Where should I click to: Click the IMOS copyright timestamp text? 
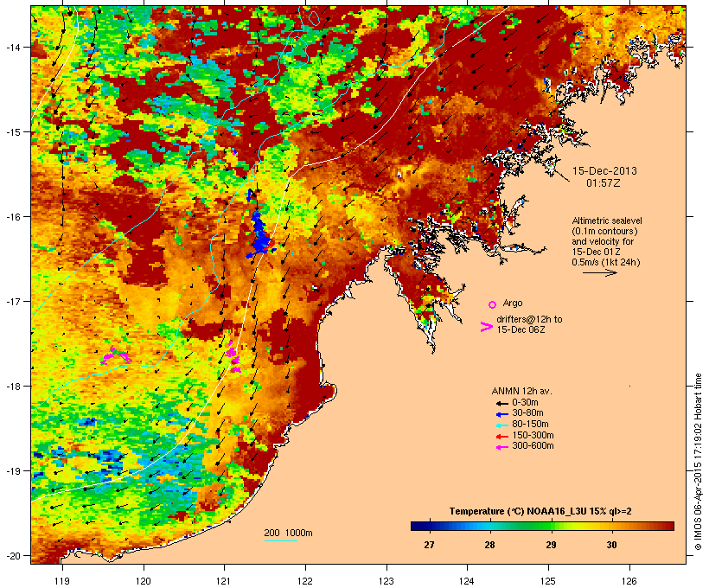coord(698,463)
